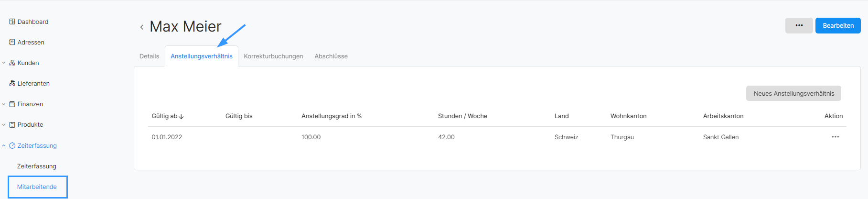This screenshot has height=199, width=868.
Task: Open the Dashboard icon in sidebar
Action: [x=12, y=22]
